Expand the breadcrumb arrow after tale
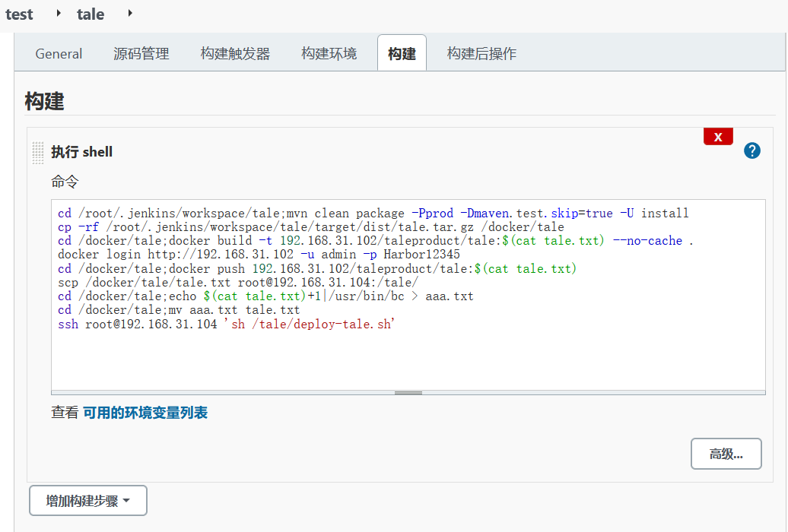The width and height of the screenshot is (788, 532). [x=130, y=13]
